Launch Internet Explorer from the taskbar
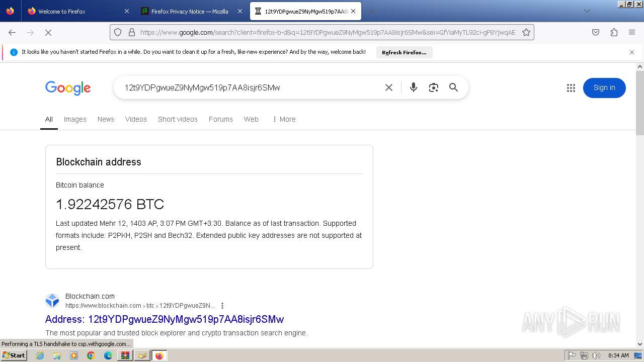Image resolution: width=644 pixels, height=362 pixels. (40, 355)
